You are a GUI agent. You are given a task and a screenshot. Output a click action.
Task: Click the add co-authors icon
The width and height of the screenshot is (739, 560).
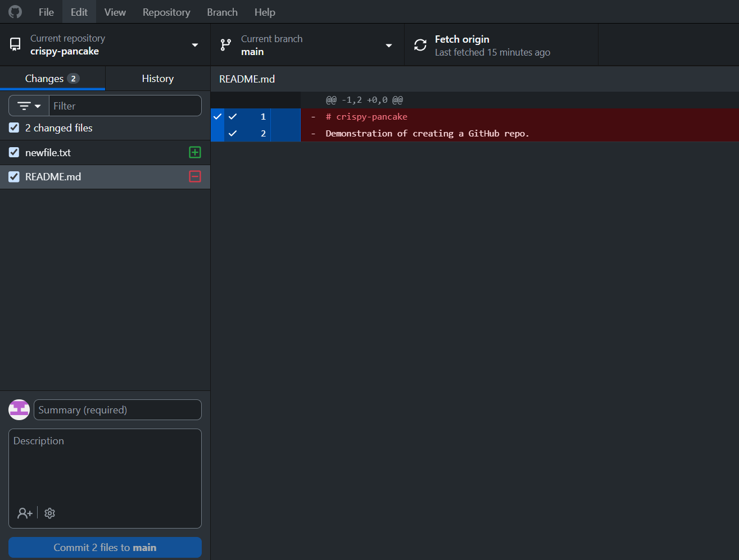[25, 513]
